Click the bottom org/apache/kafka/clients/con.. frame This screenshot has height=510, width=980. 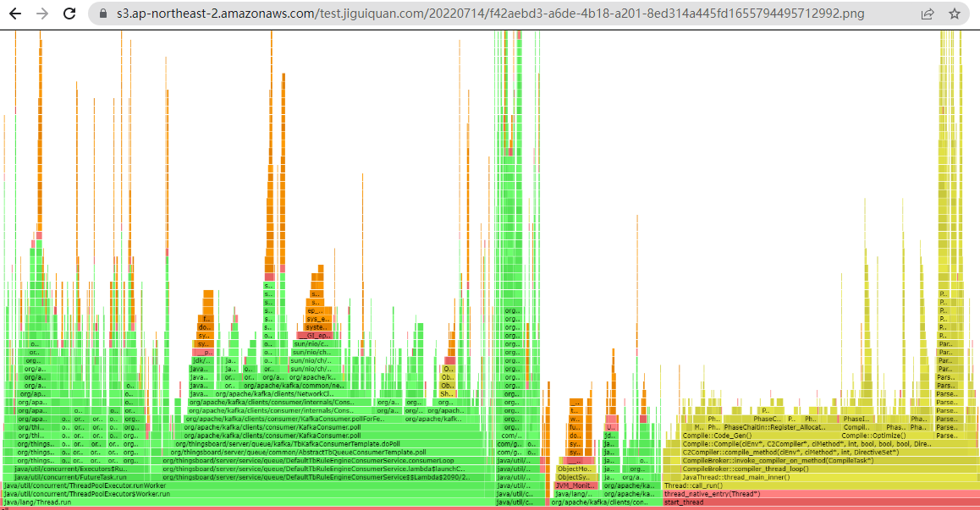[605, 502]
